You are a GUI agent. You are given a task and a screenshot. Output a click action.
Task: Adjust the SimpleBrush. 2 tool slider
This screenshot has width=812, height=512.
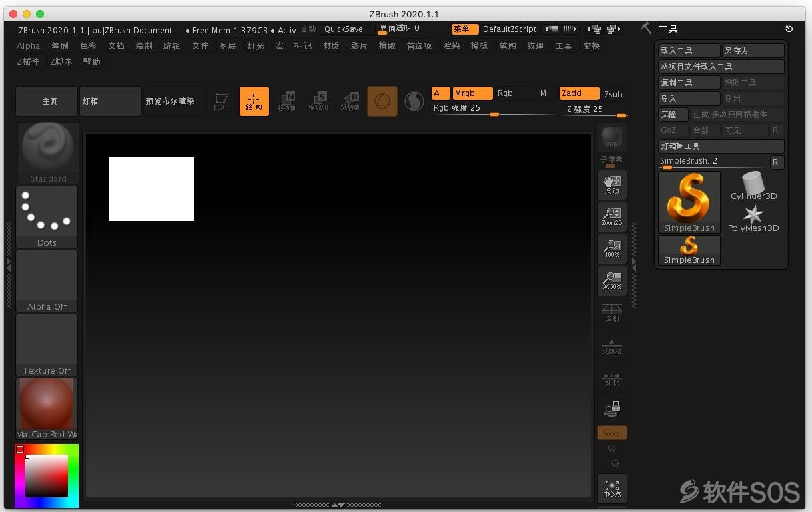click(x=713, y=162)
